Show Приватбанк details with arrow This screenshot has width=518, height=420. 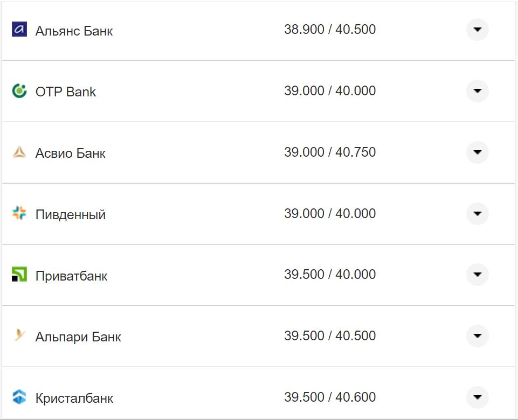[x=477, y=275]
